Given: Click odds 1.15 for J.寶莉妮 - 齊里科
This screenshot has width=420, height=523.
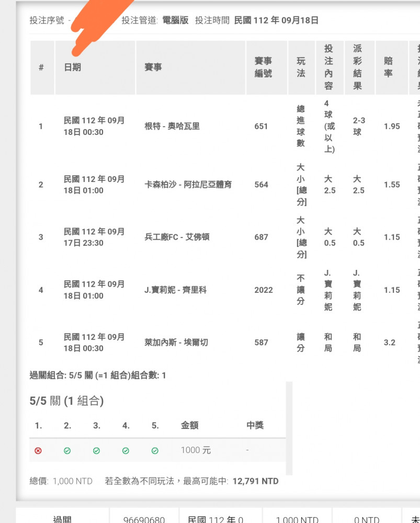Looking at the screenshot, I should click(392, 290).
